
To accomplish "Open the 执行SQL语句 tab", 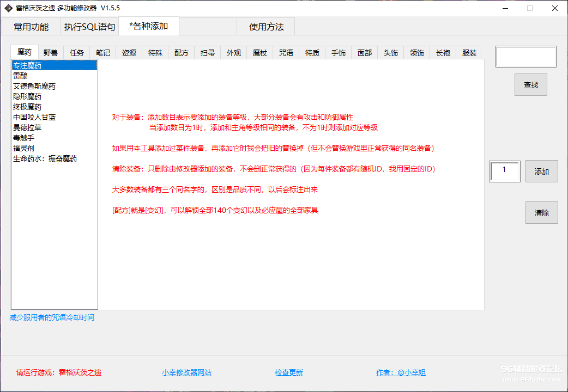I will [89, 27].
